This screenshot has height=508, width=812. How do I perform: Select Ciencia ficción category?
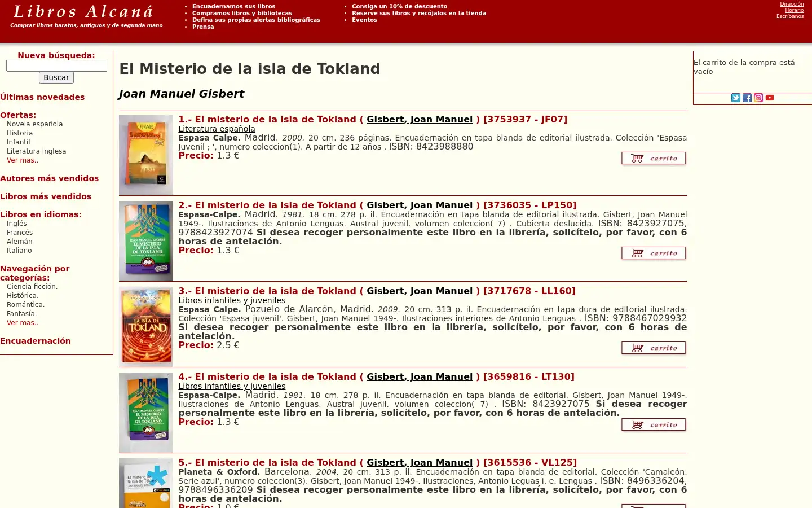tap(32, 287)
